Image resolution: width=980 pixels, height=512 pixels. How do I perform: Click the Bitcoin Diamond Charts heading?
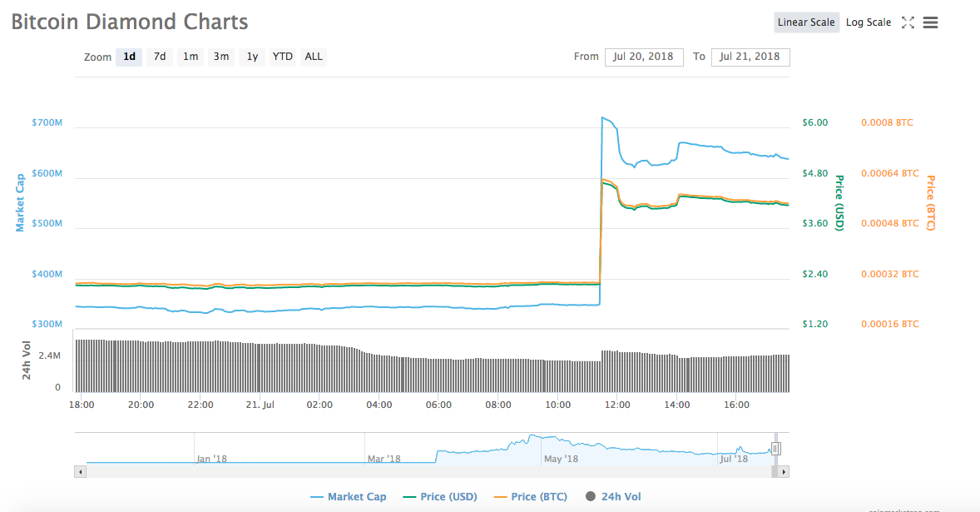point(130,22)
